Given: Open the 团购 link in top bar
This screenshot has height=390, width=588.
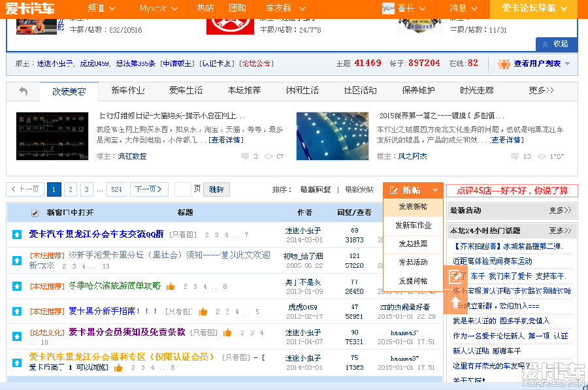Looking at the screenshot, I should click(x=237, y=8).
